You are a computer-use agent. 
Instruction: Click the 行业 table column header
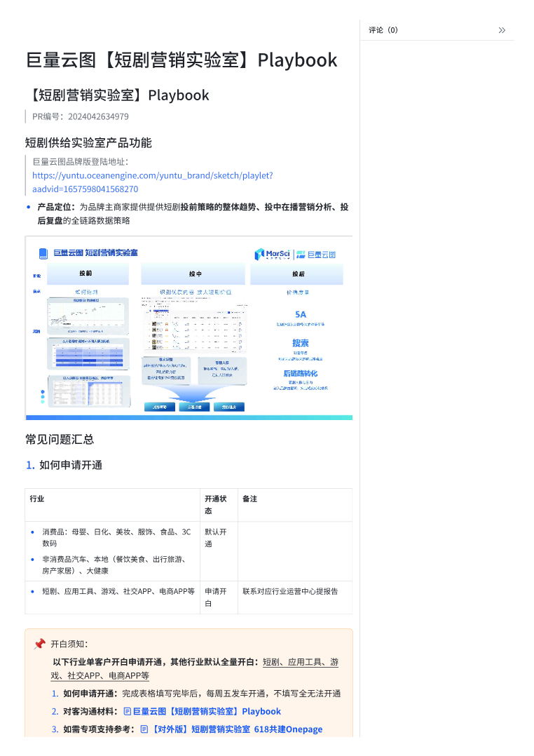(x=37, y=499)
